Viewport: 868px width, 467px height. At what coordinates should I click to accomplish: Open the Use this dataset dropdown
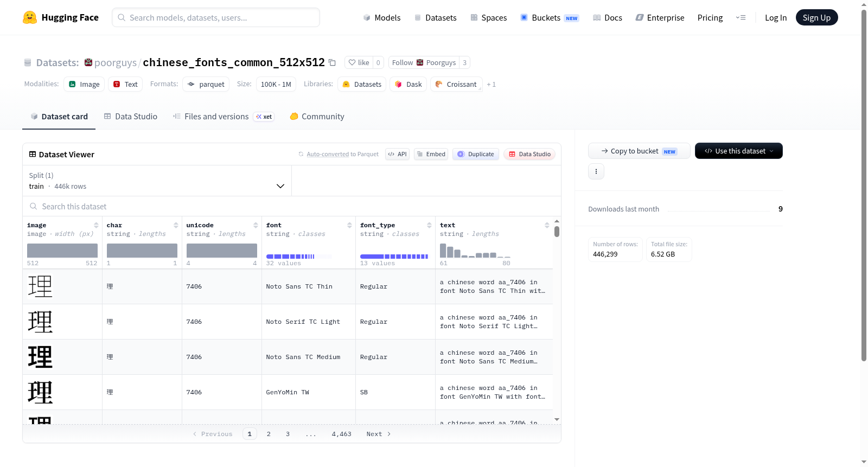[x=739, y=151]
